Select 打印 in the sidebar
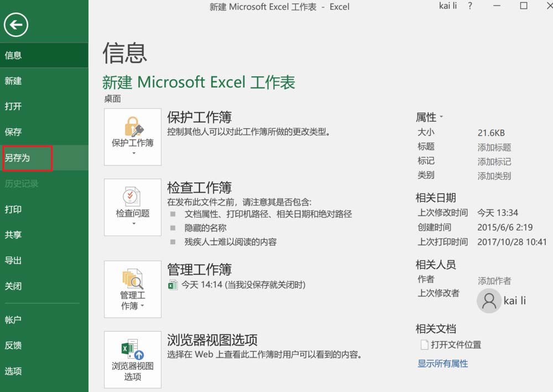The height and width of the screenshot is (392, 553). (x=44, y=210)
